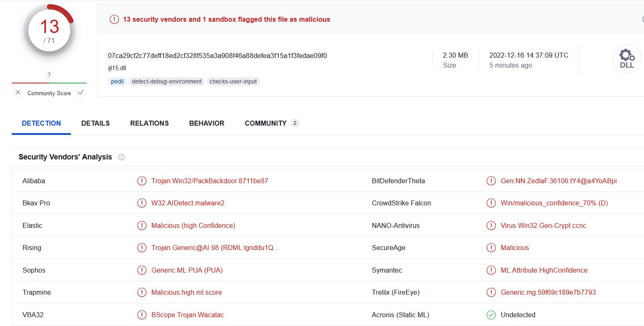Image resolution: width=644 pixels, height=326 pixels.
Task: Click BScope.Trojan.Wacatac result
Action: coord(188,315)
